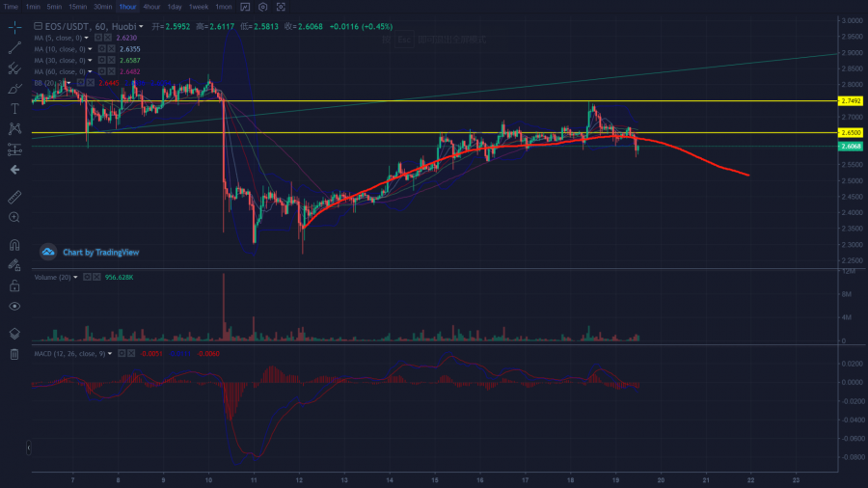Open settings for the MA 10 indicator

coord(102,48)
